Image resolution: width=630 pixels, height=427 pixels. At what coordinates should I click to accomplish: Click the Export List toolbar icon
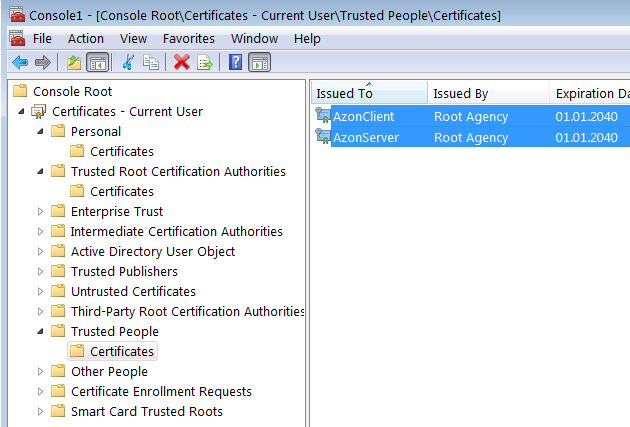pos(205,62)
